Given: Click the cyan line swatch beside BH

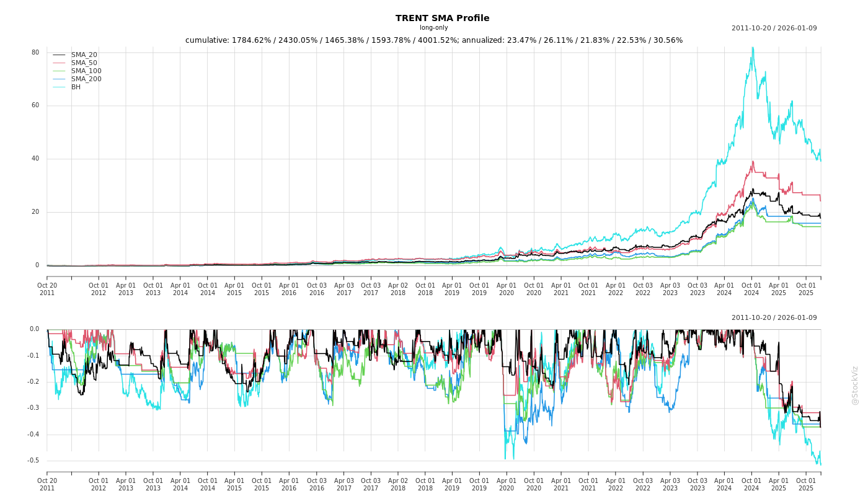Looking at the screenshot, I should (59, 87).
